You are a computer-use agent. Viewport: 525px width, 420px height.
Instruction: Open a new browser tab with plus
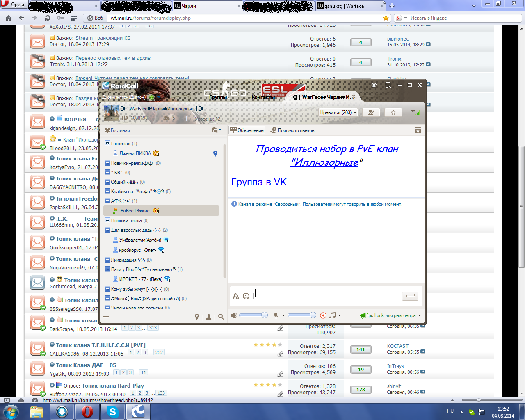392,6
